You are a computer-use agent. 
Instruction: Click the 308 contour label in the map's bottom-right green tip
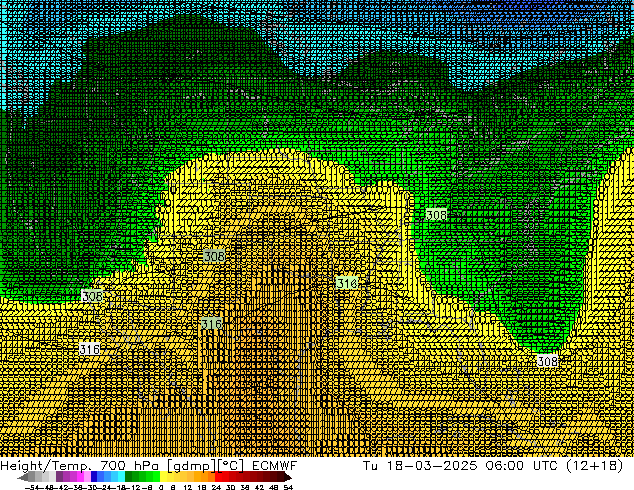[547, 361]
